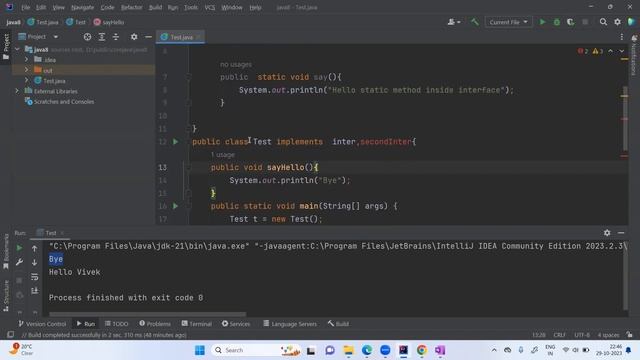
Task: Open the Version Control tool window tab
Action: pyautogui.click(x=42, y=324)
